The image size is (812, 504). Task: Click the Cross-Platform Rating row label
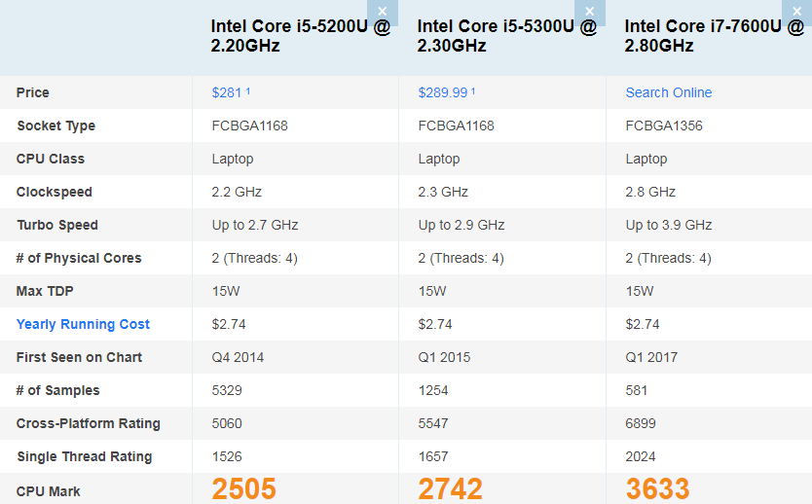point(88,423)
